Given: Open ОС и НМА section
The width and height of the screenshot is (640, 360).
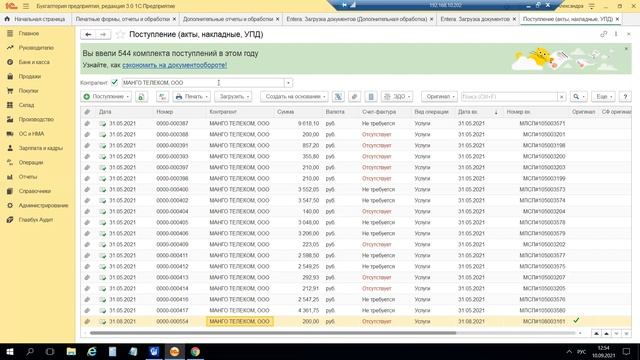Looking at the screenshot, I should click(x=31, y=133).
